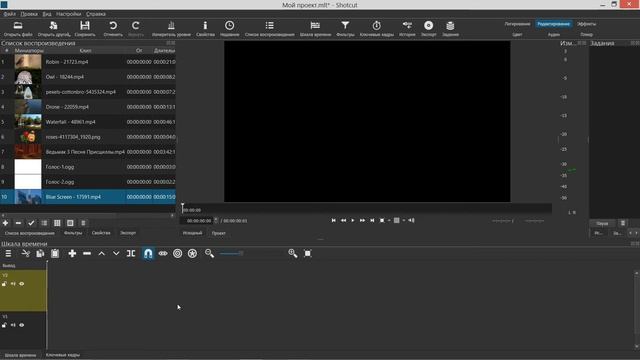Overwrite clip with timeline down-chevron icon
This screenshot has width=640, height=360.
click(x=116, y=253)
